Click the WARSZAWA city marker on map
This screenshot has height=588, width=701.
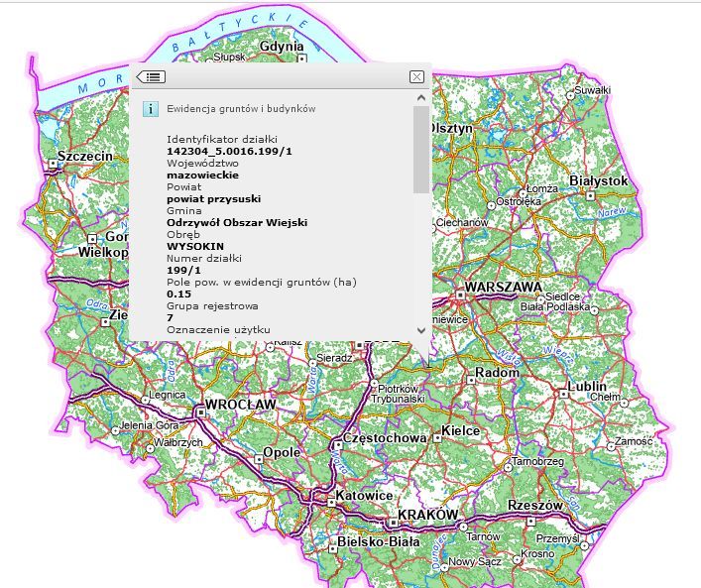click(x=460, y=294)
